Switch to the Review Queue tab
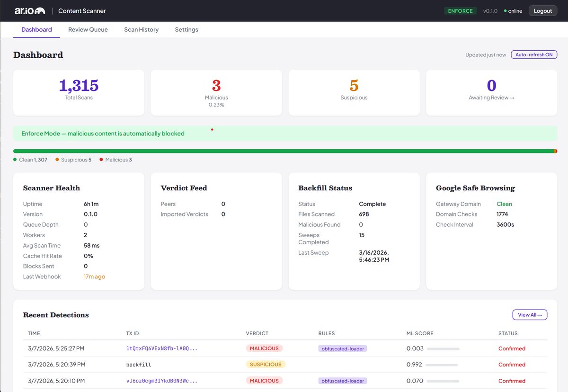The width and height of the screenshot is (568, 392). click(88, 29)
